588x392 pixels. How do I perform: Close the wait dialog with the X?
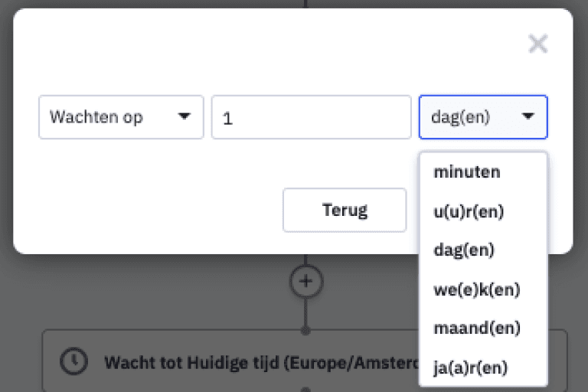pyautogui.click(x=537, y=44)
